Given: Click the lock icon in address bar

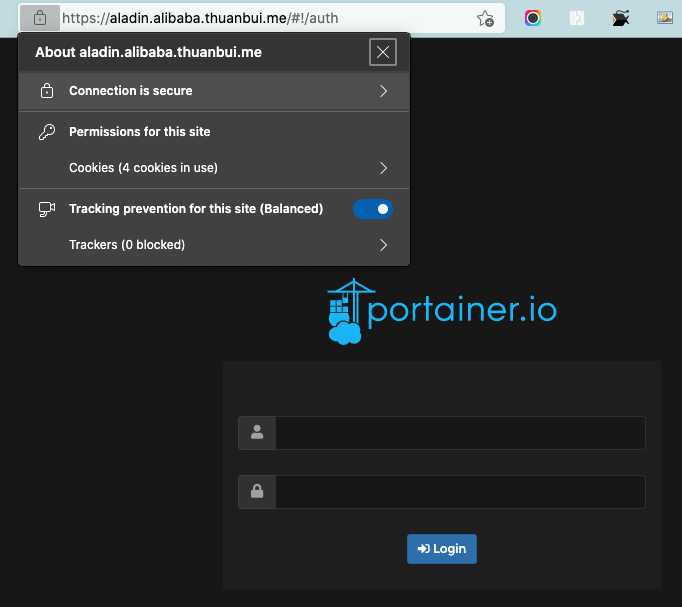Looking at the screenshot, I should tap(40, 18).
